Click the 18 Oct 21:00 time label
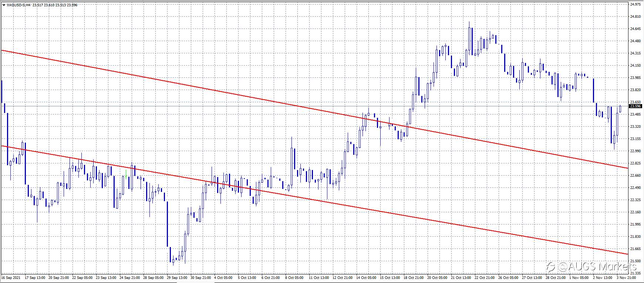 414,277
